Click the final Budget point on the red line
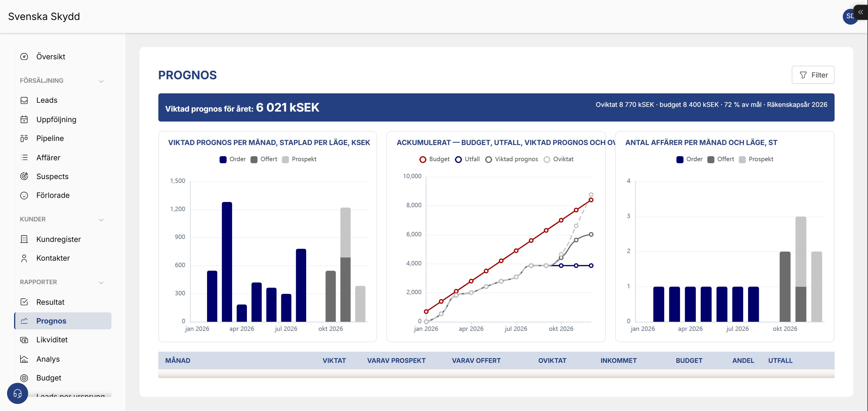The height and width of the screenshot is (411, 868). (x=591, y=200)
